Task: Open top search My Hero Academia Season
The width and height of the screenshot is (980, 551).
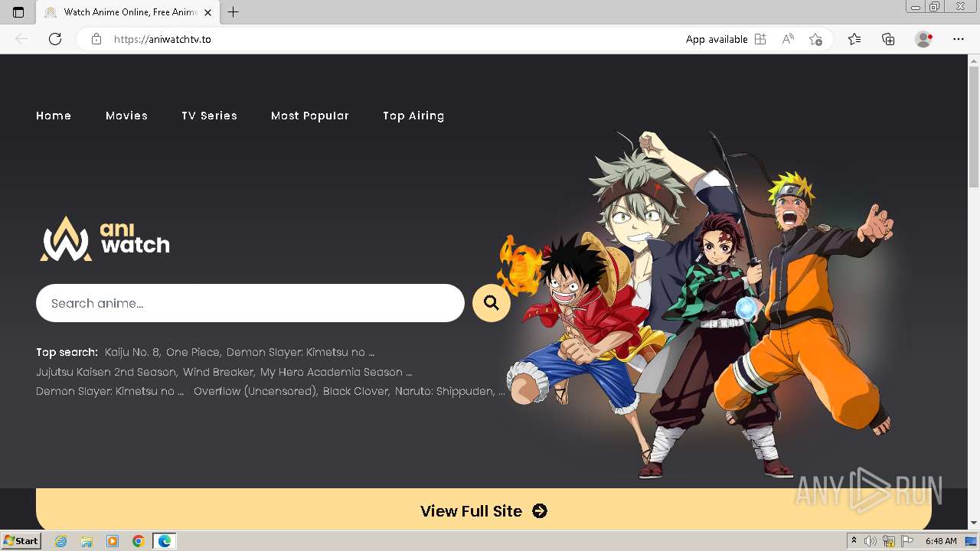Action: [x=336, y=372]
